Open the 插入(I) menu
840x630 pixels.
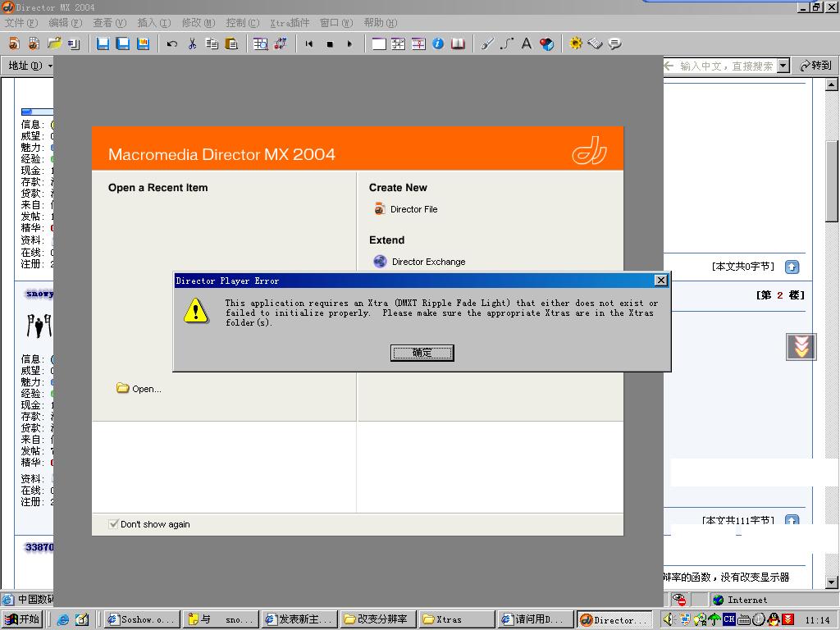[x=153, y=22]
